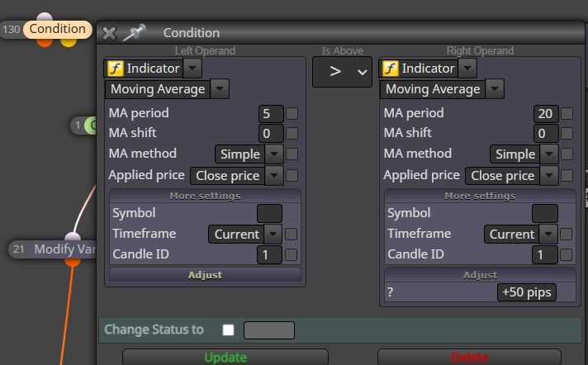Click the input connector atop Condition block
Image resolution: width=588 pixels, height=365 pixels.
tap(45, 17)
